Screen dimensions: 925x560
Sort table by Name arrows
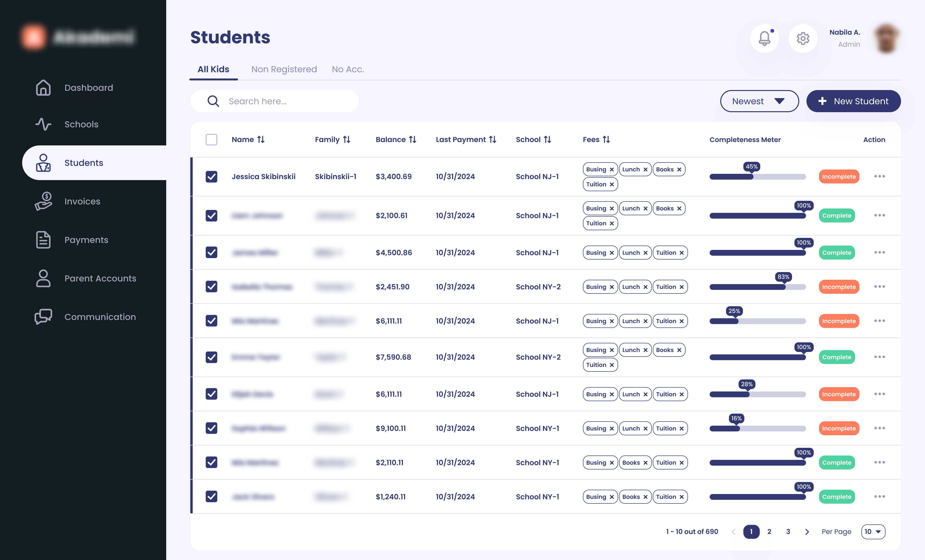pos(261,140)
